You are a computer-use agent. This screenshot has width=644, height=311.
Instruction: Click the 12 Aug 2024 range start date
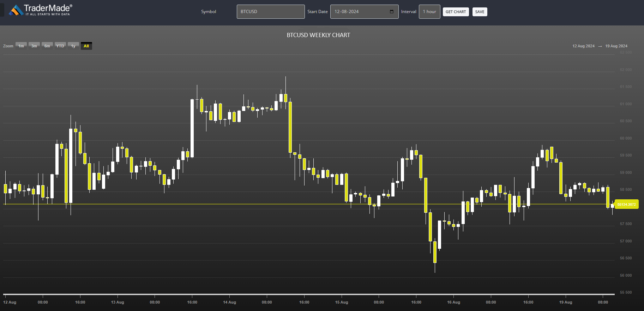pos(583,46)
